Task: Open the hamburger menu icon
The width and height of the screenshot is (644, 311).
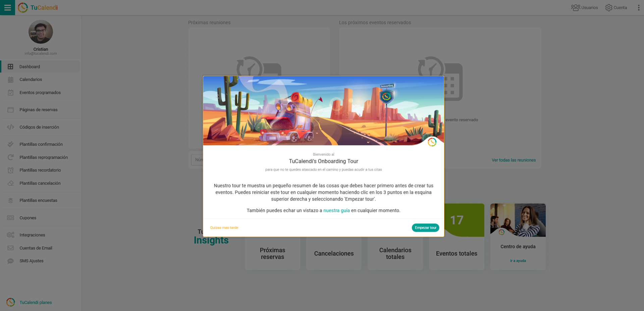Action: [7, 7]
